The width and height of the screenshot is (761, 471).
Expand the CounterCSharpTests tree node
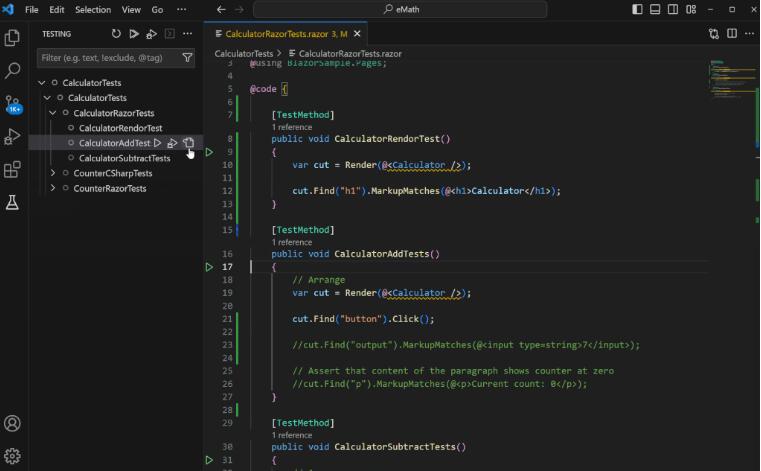(x=54, y=173)
